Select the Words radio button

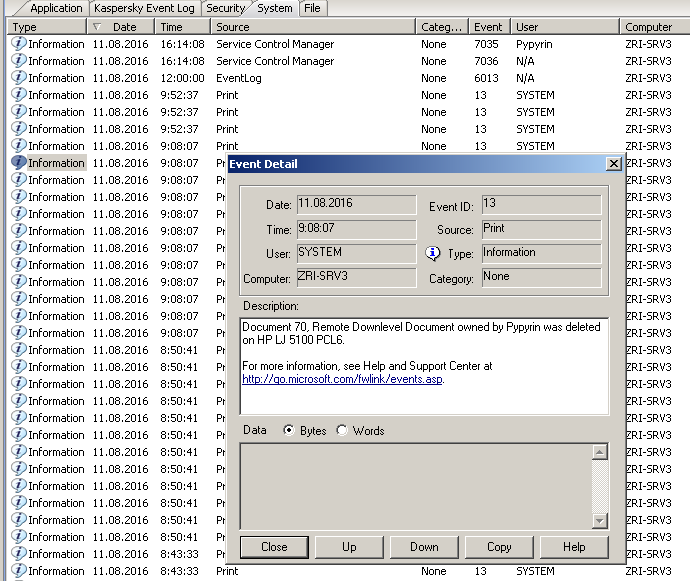[342, 431]
